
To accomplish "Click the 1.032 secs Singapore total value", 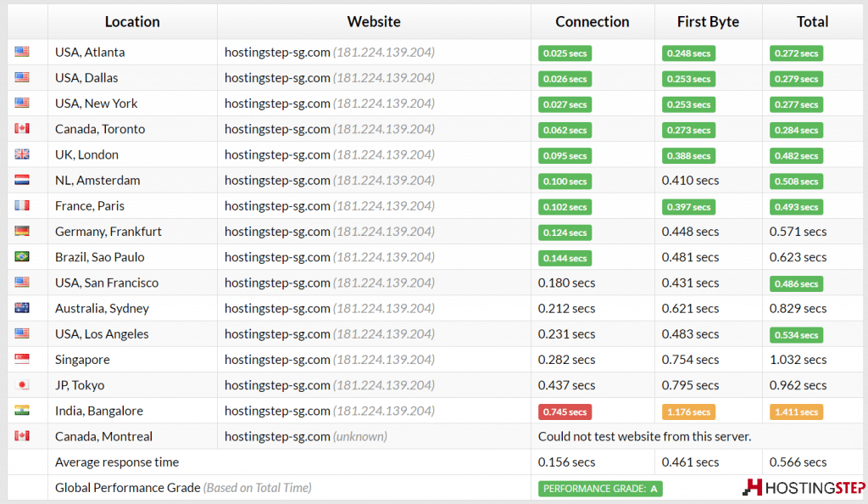I will coord(798,360).
